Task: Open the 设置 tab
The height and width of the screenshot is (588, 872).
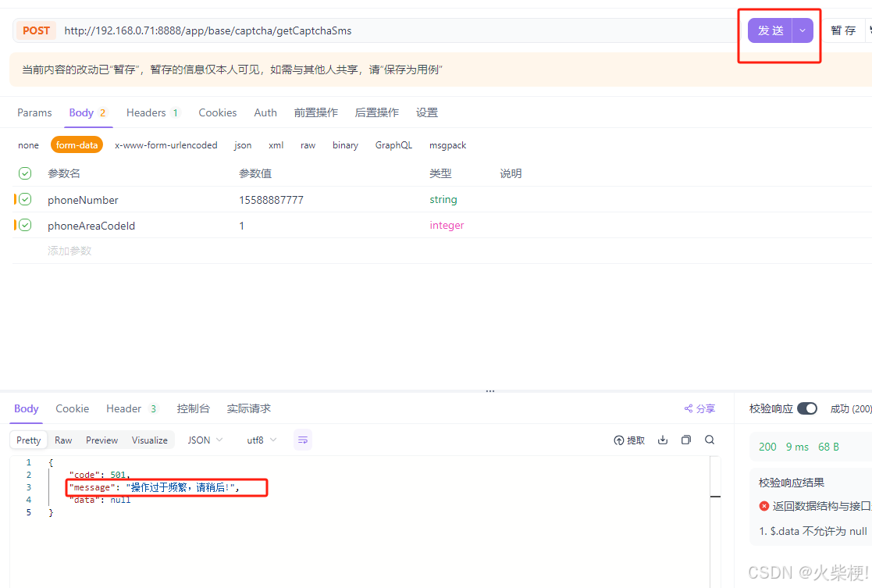Action: (426, 112)
